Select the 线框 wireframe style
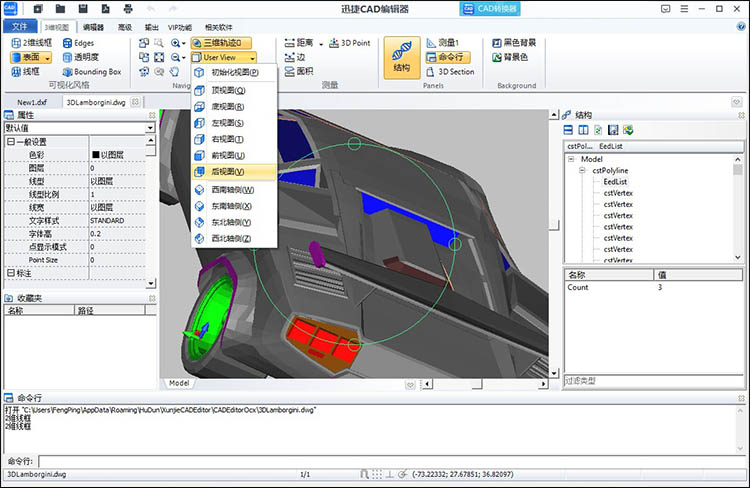 [x=25, y=72]
